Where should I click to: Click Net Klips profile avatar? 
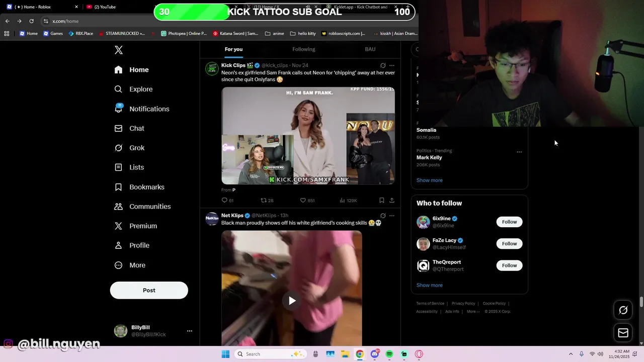click(212, 219)
